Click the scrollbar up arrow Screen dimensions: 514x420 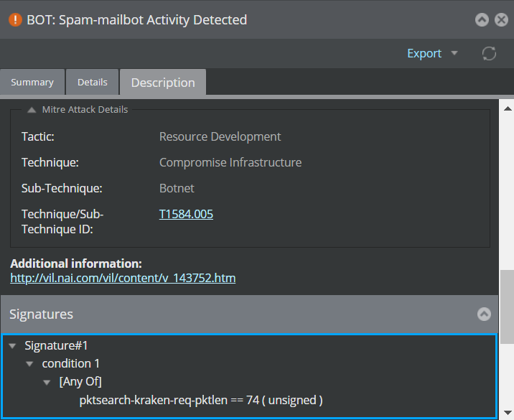coord(508,108)
